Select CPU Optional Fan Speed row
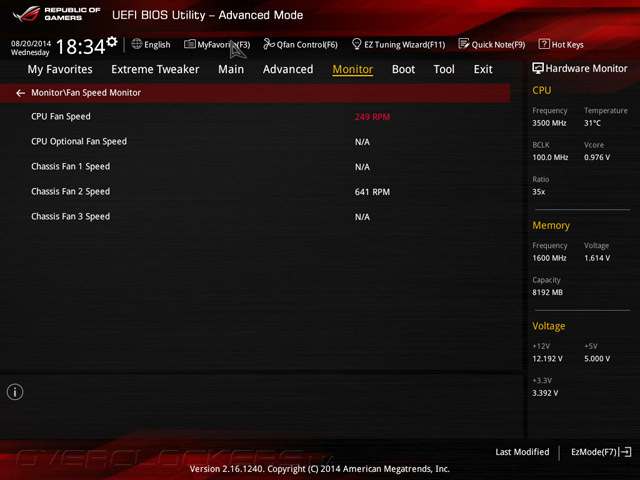The height and width of the screenshot is (480, 640). [255, 142]
